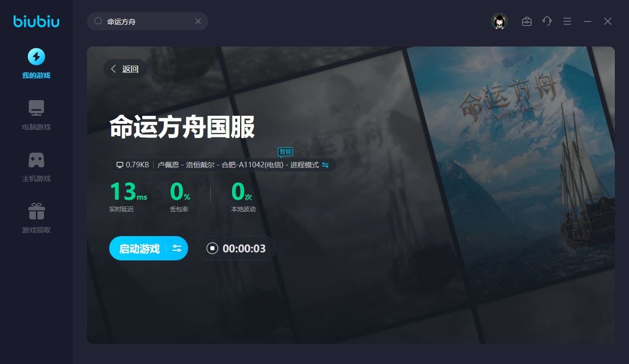
Task: Open the toolbox briefcase icon
Action: pyautogui.click(x=526, y=21)
